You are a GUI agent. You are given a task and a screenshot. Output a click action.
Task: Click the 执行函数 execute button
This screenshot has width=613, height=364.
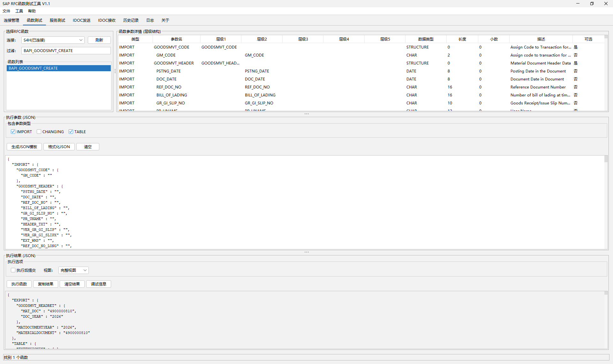(19, 284)
